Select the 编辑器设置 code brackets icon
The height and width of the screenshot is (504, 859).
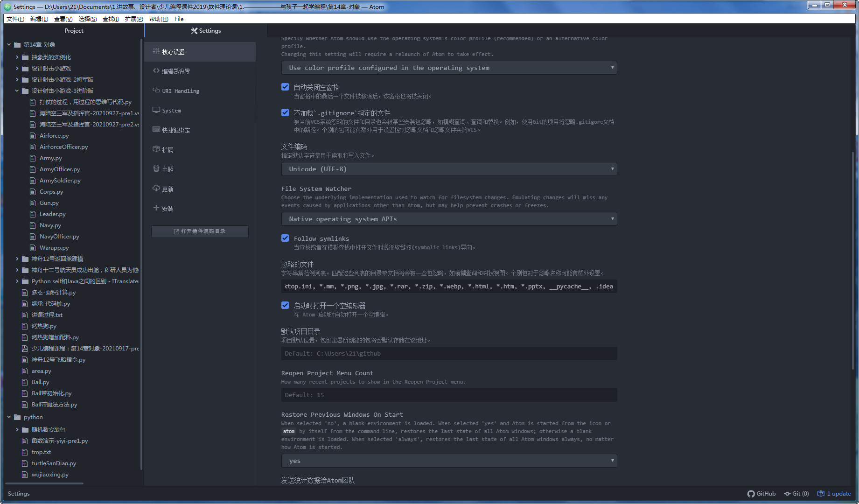(156, 71)
